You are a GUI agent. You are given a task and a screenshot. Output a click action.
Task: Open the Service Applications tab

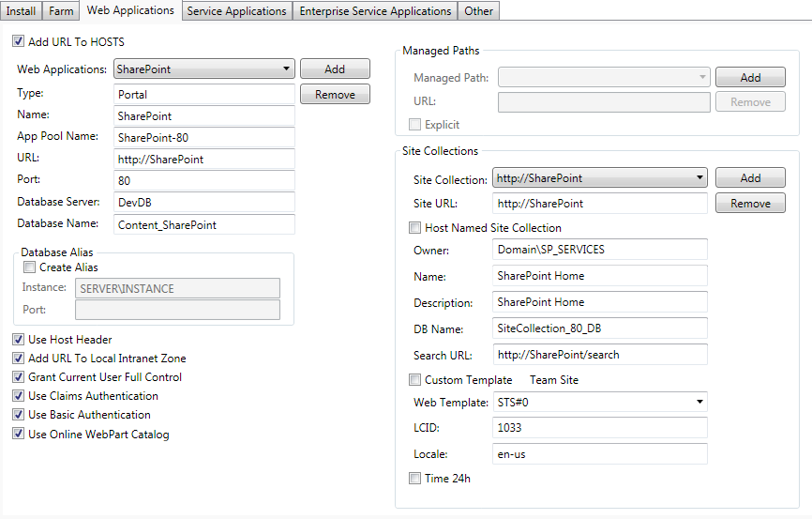[x=236, y=11]
